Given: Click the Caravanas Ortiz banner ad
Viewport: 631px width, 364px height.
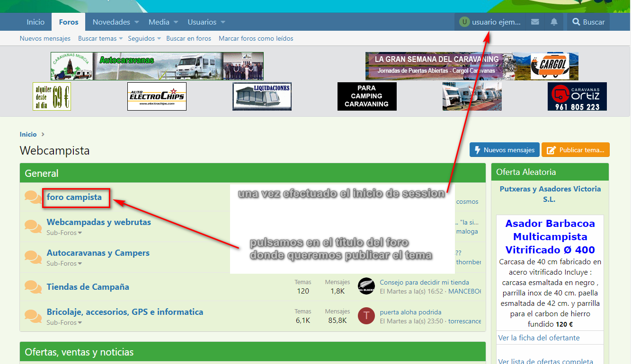Looking at the screenshot, I should pos(577,96).
